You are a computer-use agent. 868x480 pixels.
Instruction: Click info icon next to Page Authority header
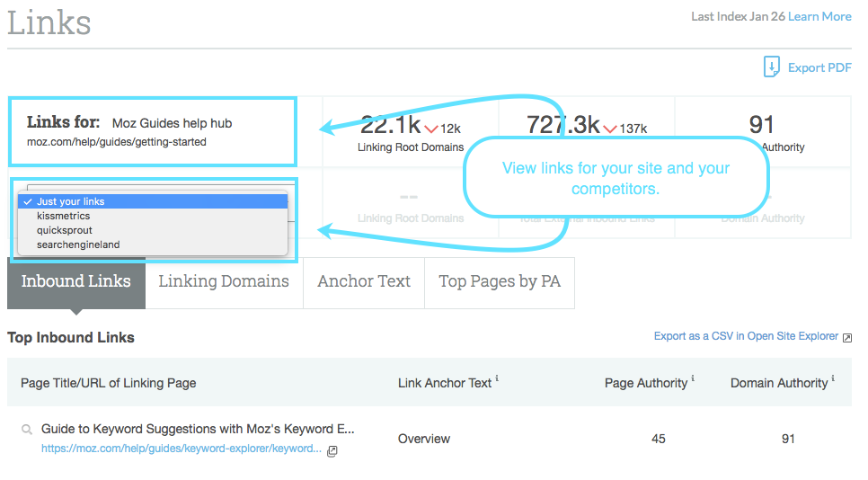tap(693, 378)
